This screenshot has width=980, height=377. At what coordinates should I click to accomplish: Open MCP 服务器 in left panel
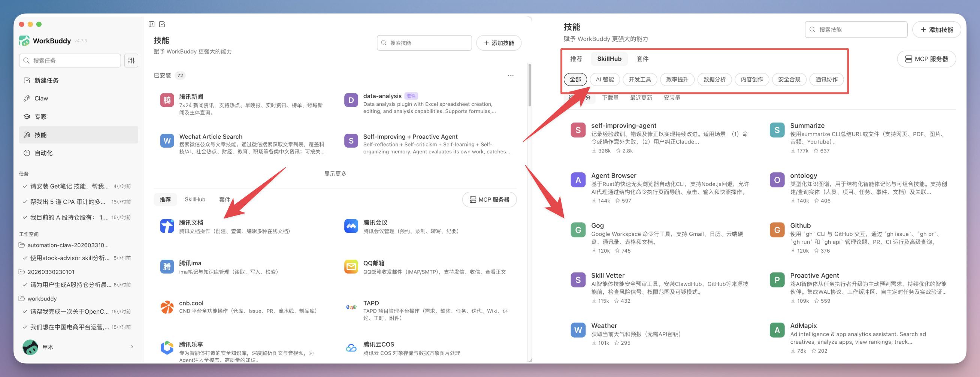[x=489, y=200]
